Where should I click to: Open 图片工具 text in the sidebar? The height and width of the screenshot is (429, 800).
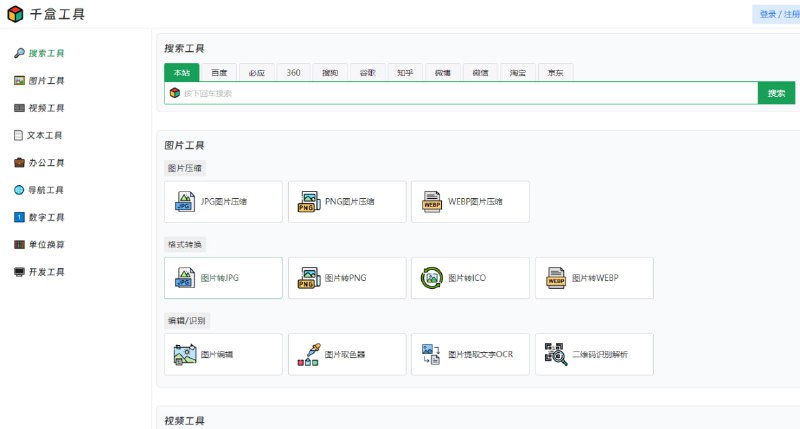(46, 81)
